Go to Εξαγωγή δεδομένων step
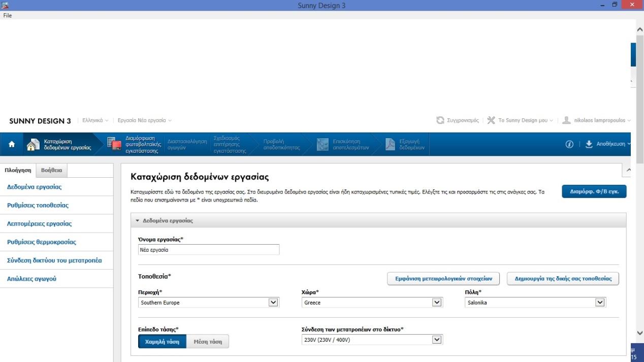Screen dimensions: 644x362 click(412, 145)
